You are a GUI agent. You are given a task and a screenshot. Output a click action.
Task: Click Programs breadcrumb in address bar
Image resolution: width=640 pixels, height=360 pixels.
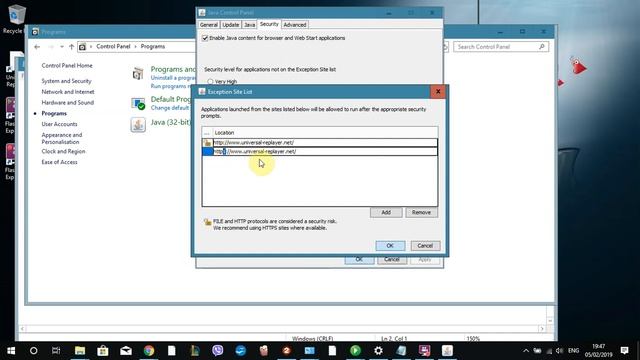(x=153, y=47)
